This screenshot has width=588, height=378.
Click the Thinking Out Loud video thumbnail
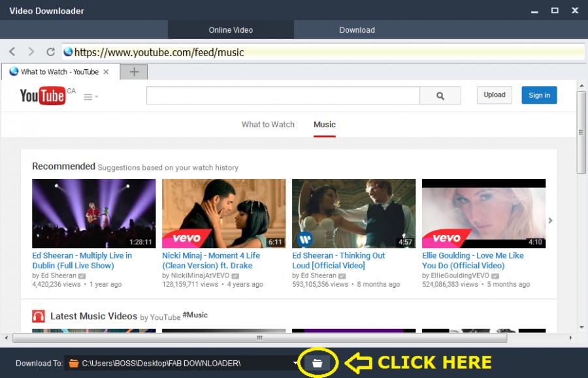click(353, 213)
